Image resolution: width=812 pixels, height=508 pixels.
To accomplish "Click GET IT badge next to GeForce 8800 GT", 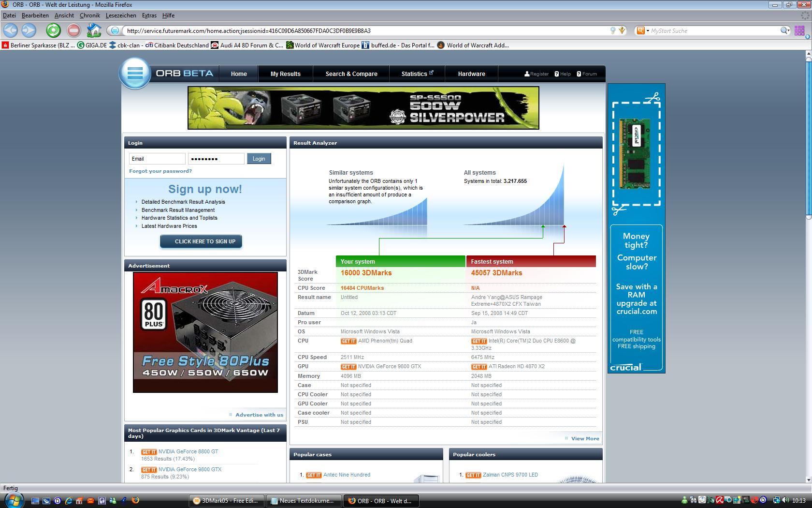I will [149, 452].
